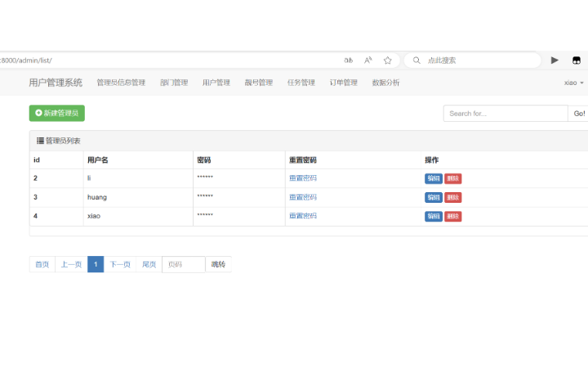588x368 pixels.
Task: Click 重置密码 link for user huang
Action: pyautogui.click(x=303, y=197)
